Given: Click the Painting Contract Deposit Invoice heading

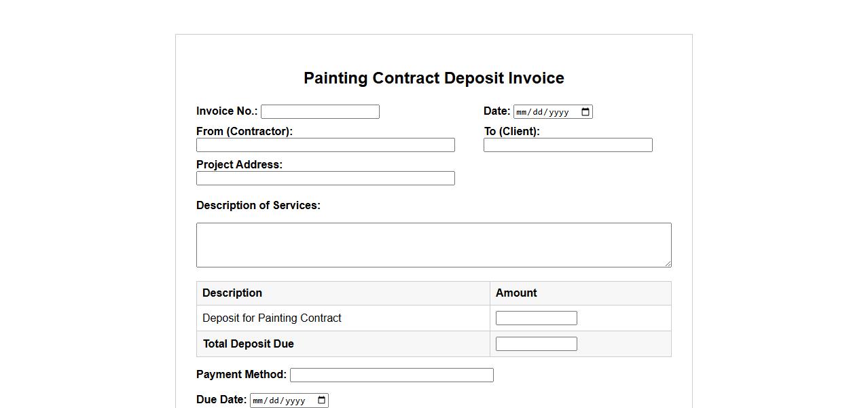Looking at the screenshot, I should [x=433, y=78].
